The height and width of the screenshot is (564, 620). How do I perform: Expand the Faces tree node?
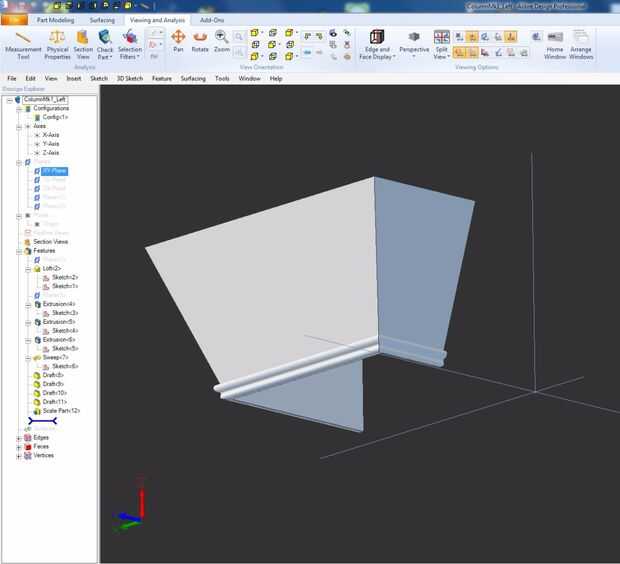pos(19,447)
